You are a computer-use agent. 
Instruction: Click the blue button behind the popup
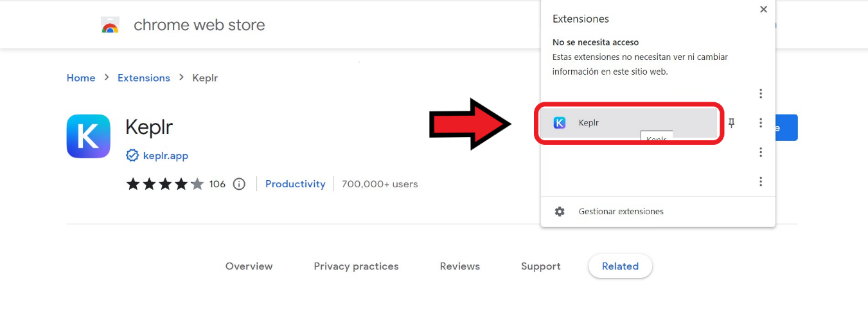[786, 127]
